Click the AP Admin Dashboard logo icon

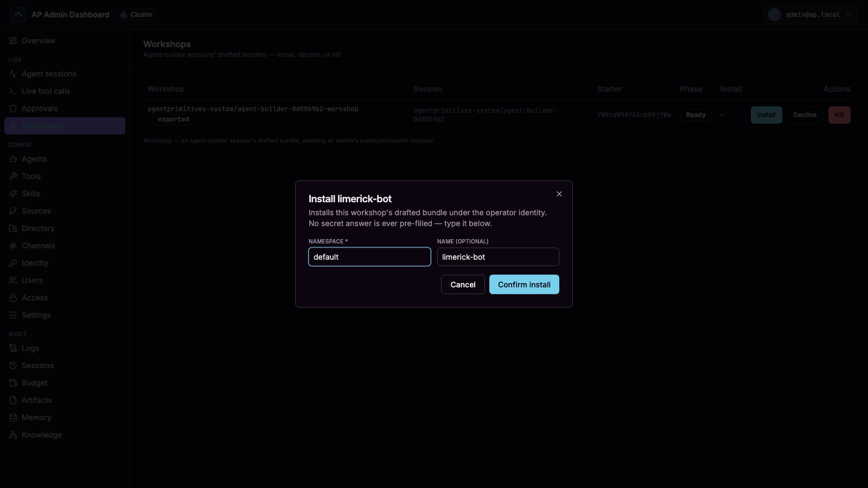(x=18, y=15)
